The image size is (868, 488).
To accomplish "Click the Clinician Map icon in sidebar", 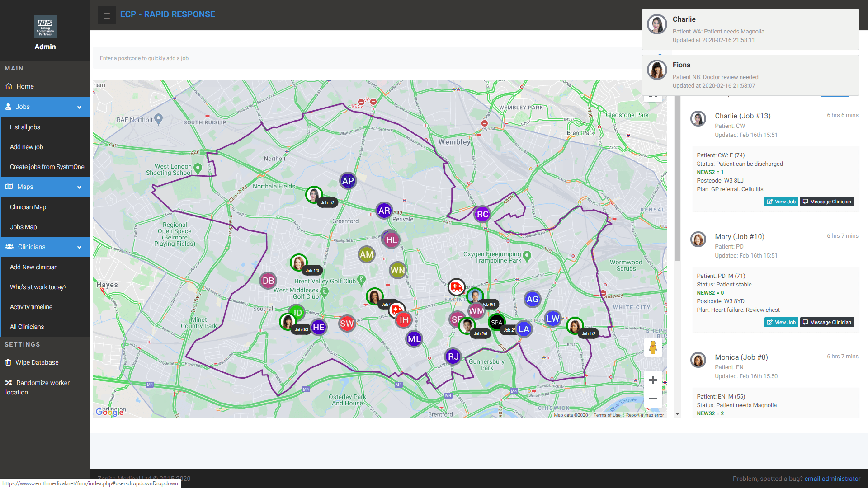I will click(28, 207).
